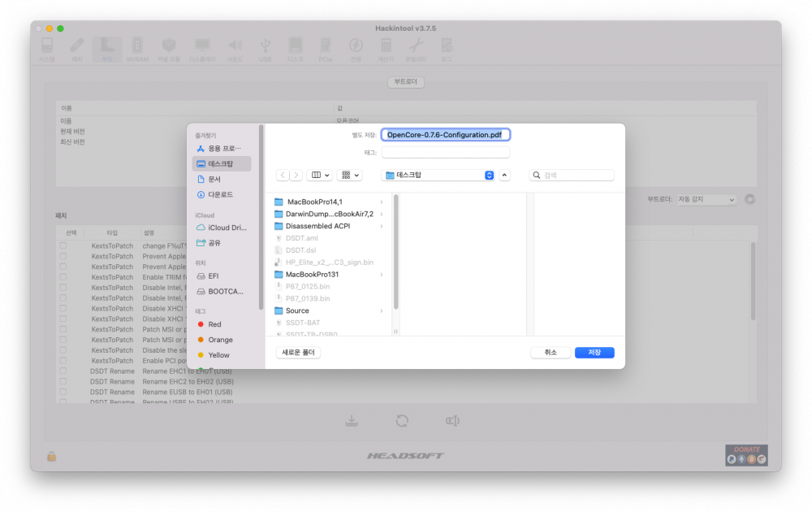
Task: Open the 사운드 (Sound) speaker icon
Action: [235, 50]
